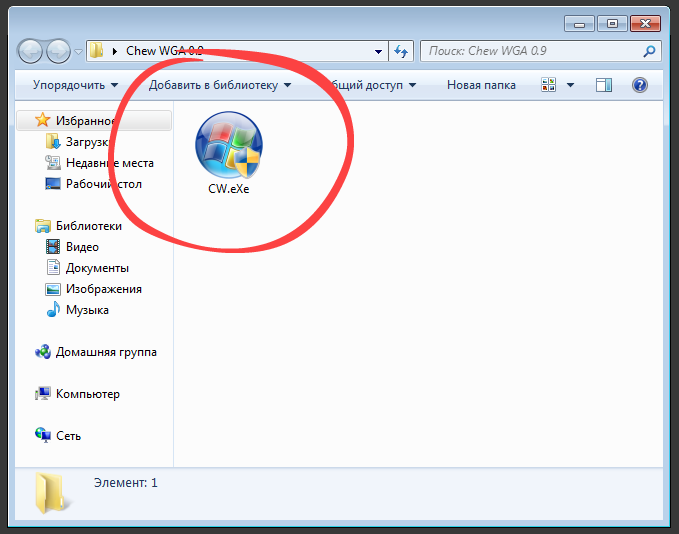Click in the Поиск search field
Screen dimensions: 679x534
point(530,51)
